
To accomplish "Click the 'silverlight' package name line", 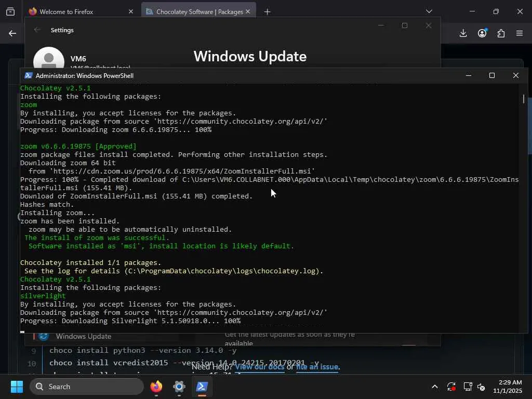I will point(43,296).
